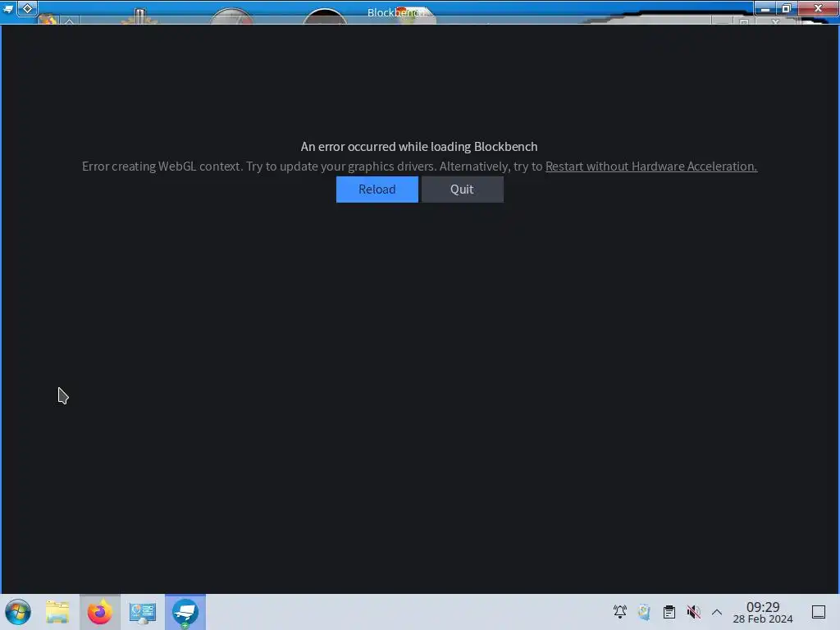840x630 pixels.
Task: Select the Blockbench taskbar entry
Action: (x=185, y=612)
